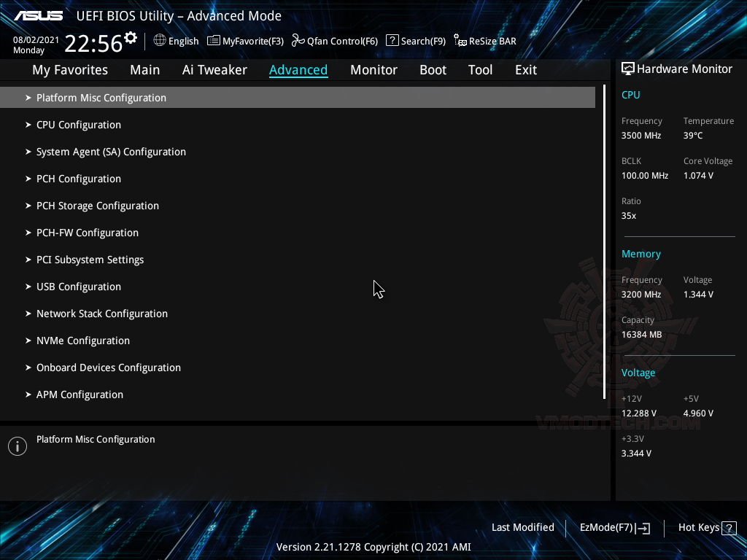Click the date 08/02/2021
Image resolution: width=747 pixels, height=560 pixels.
click(36, 40)
